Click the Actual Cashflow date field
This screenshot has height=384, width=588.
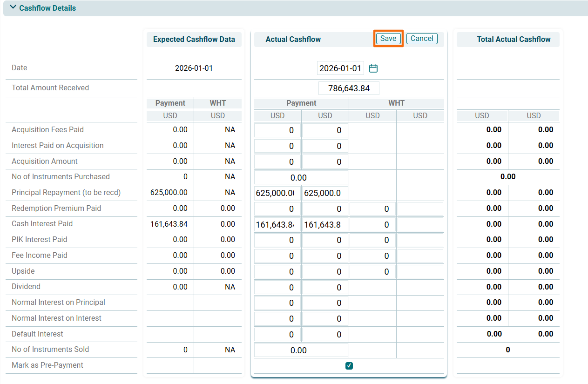click(x=340, y=68)
